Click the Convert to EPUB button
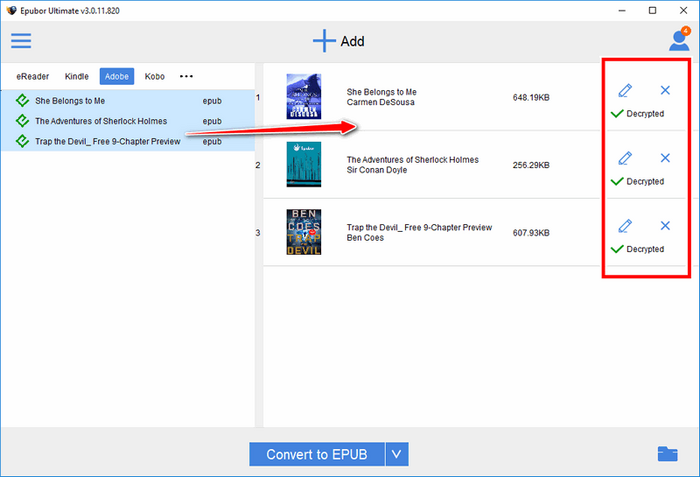Screen dimensions: 700x477 pyautogui.click(x=317, y=454)
